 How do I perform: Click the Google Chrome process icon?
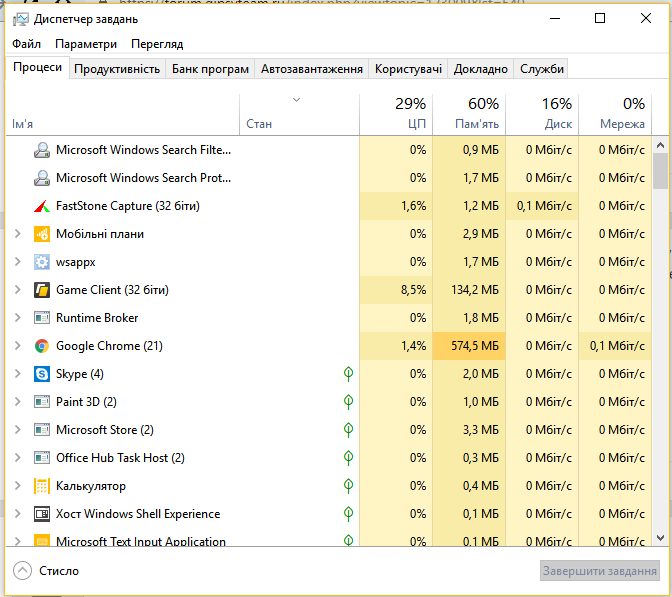42,346
